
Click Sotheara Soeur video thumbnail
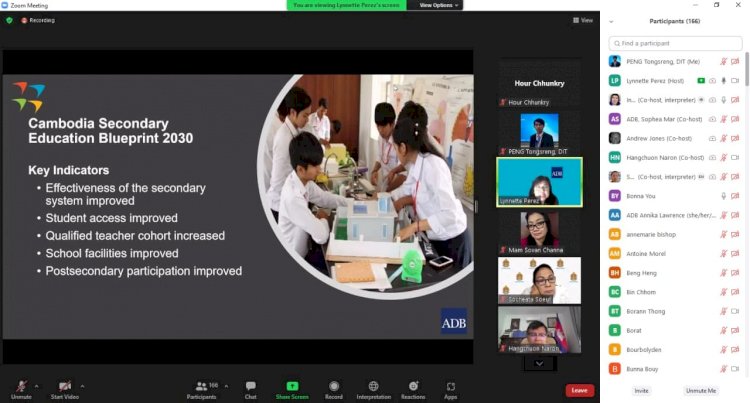tap(539, 281)
